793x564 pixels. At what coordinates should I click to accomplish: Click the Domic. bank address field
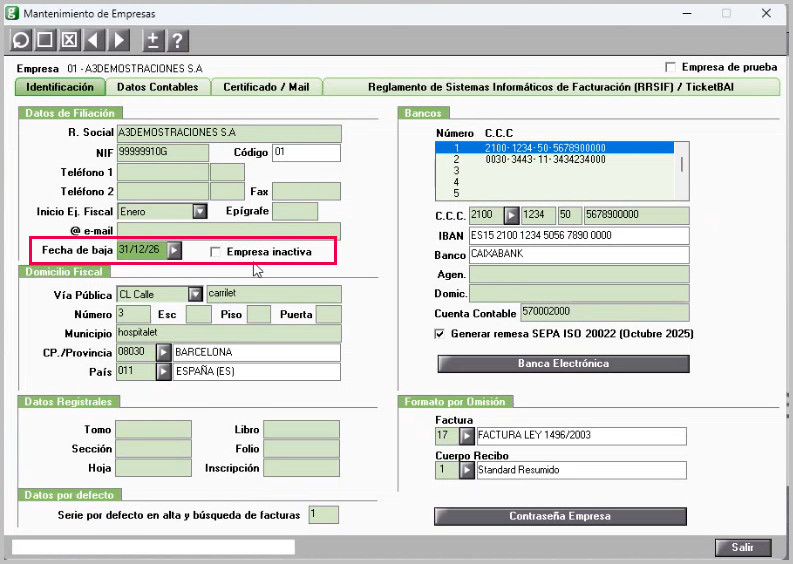(579, 293)
